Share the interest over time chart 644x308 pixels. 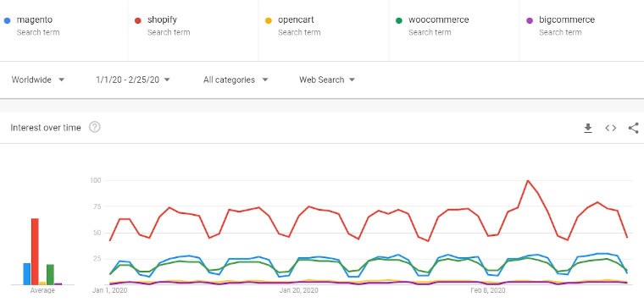[x=633, y=128]
